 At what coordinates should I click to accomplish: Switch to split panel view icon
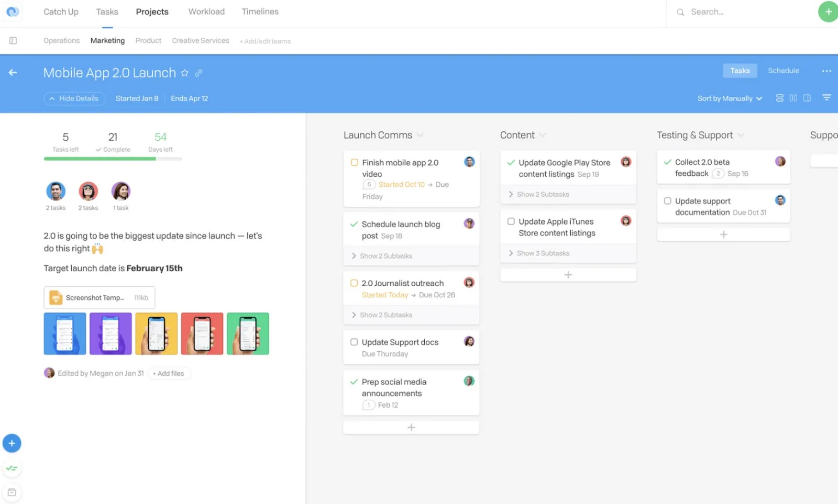click(x=807, y=98)
